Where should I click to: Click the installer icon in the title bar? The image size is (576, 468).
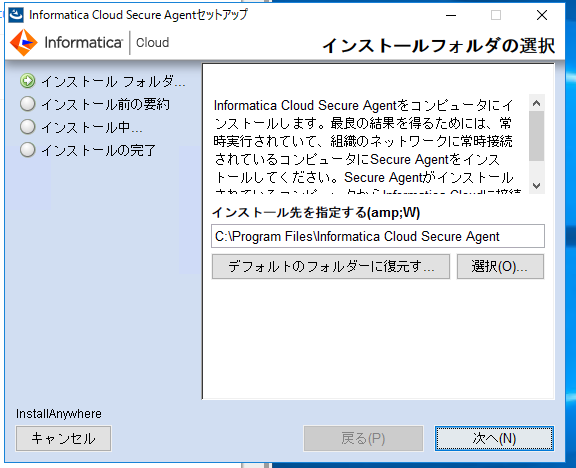coord(16,15)
